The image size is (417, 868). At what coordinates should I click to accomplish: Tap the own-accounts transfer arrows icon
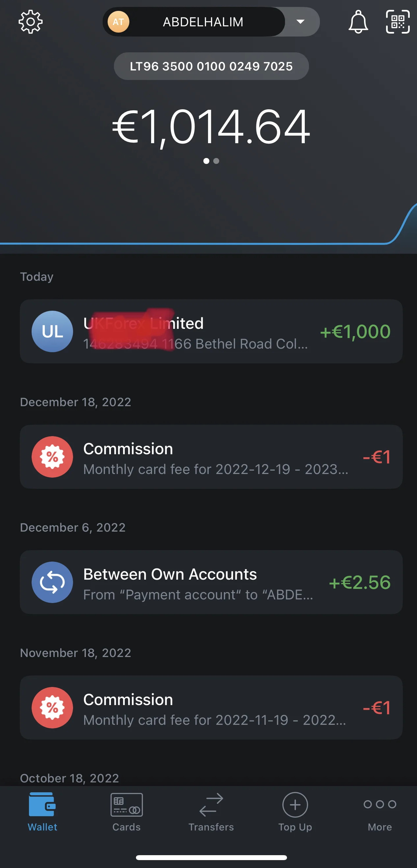click(52, 582)
